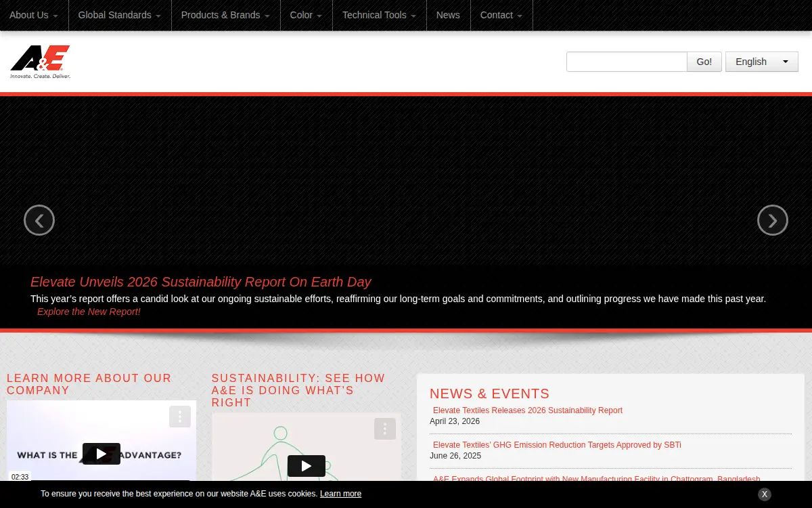Viewport: 812px width, 508px height.
Task: Expand the Color menu
Action: [x=306, y=15]
